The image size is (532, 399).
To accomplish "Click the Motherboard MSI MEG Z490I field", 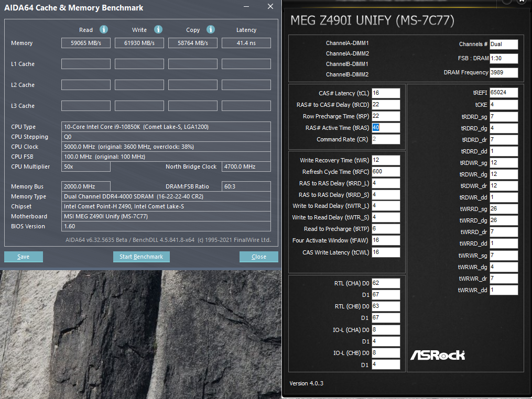I will 166,216.
